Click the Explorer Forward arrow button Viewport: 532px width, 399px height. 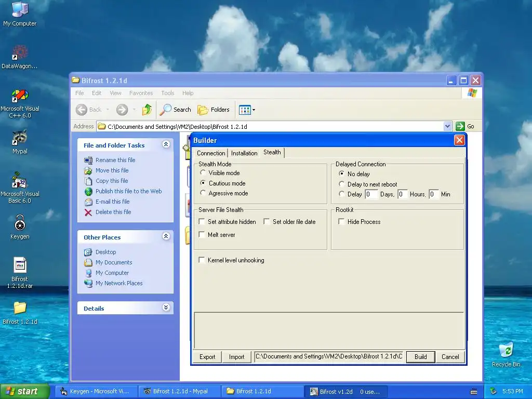(122, 110)
